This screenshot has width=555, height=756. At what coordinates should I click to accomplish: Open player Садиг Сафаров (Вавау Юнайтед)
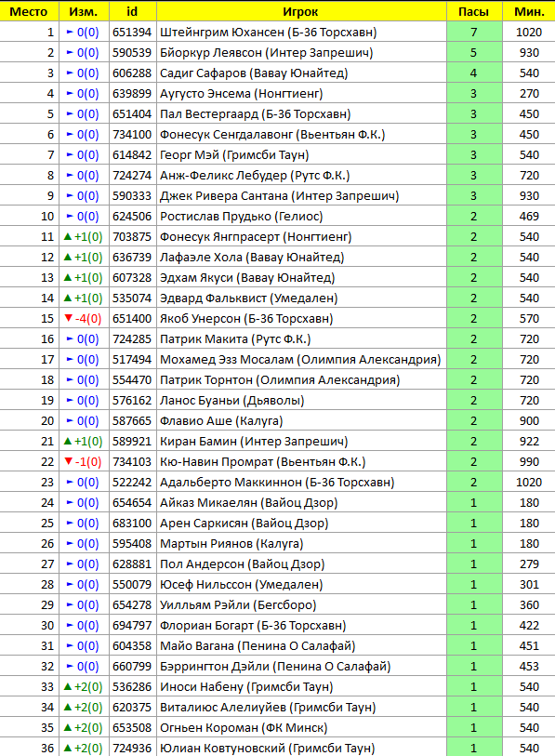[x=254, y=73]
